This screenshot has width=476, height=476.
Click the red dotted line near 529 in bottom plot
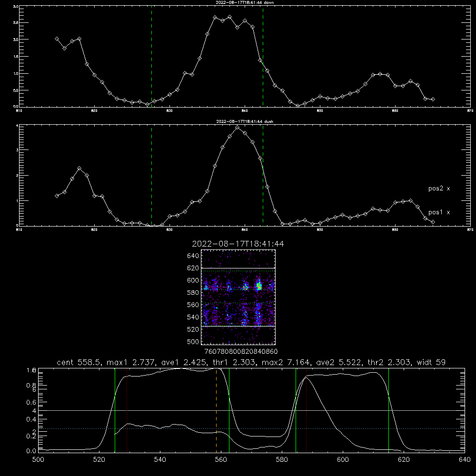(127, 410)
